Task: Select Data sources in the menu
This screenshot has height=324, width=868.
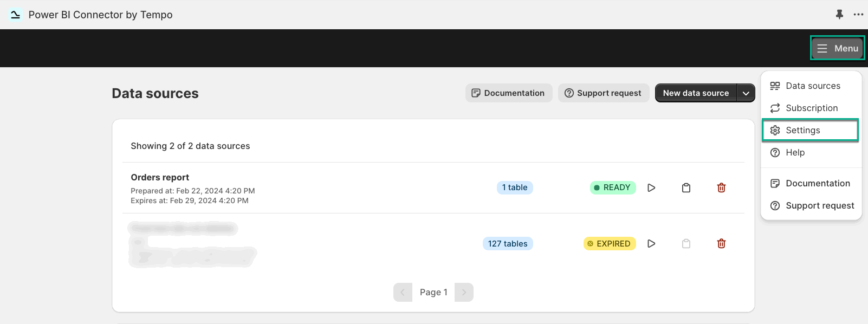Action: [811, 86]
